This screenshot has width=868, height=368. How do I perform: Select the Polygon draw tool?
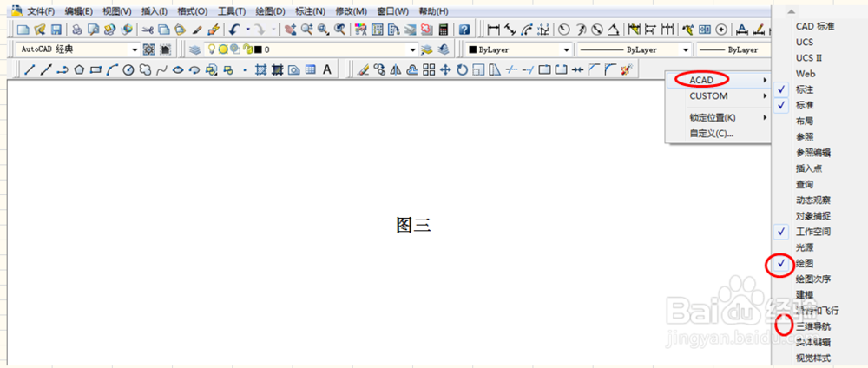[x=79, y=69]
